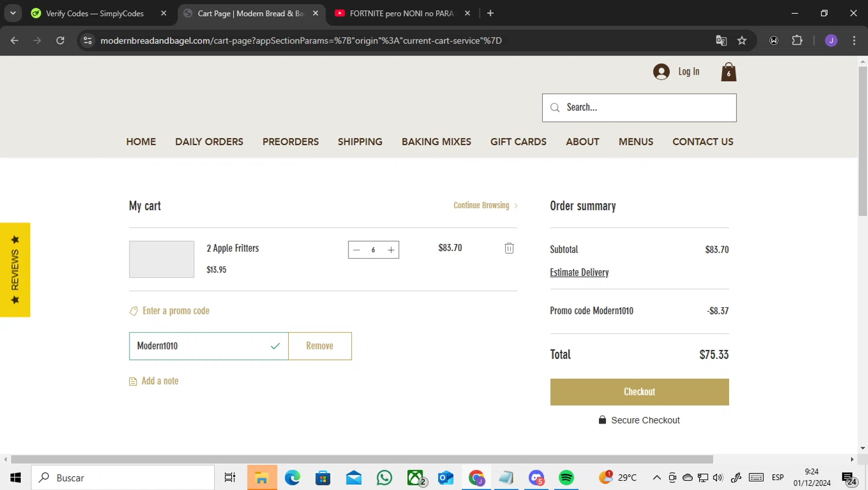Viewport: 868px width, 490px height.
Task: Expand the Add a note option
Action: 154,381
